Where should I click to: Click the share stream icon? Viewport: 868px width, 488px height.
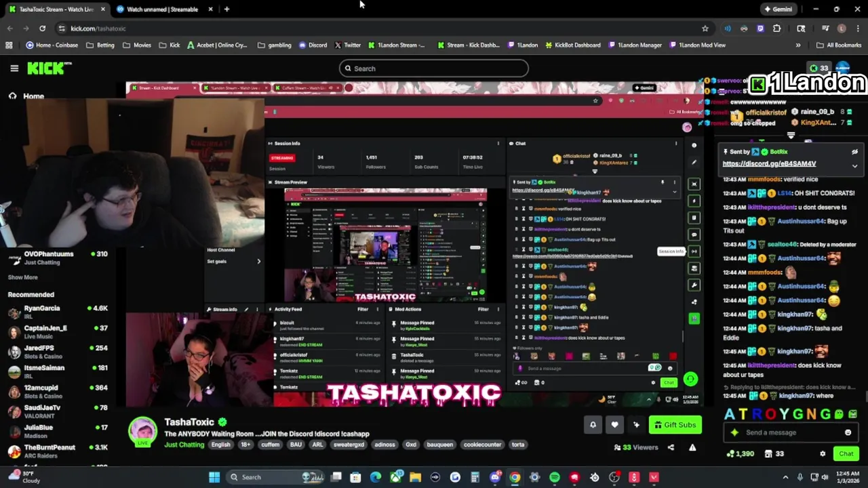[x=671, y=447]
